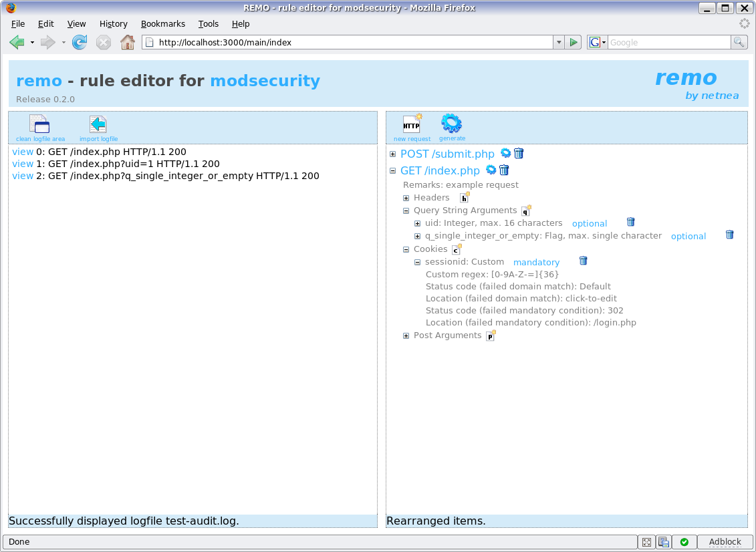
Task: Open the Help menu
Action: (241, 23)
